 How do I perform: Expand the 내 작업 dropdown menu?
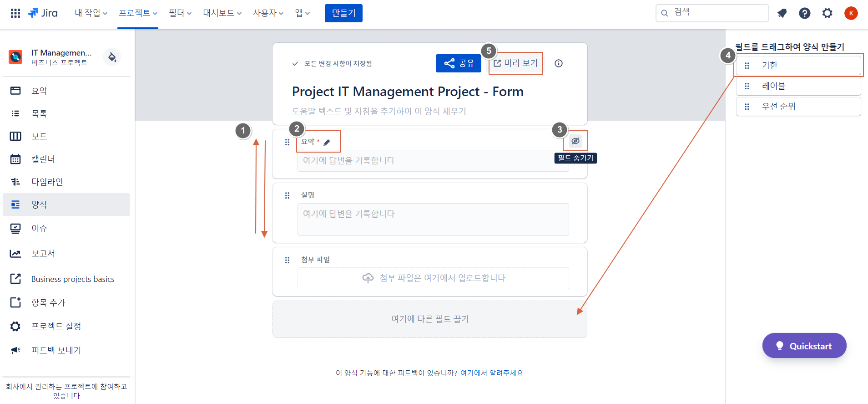pyautogui.click(x=91, y=13)
